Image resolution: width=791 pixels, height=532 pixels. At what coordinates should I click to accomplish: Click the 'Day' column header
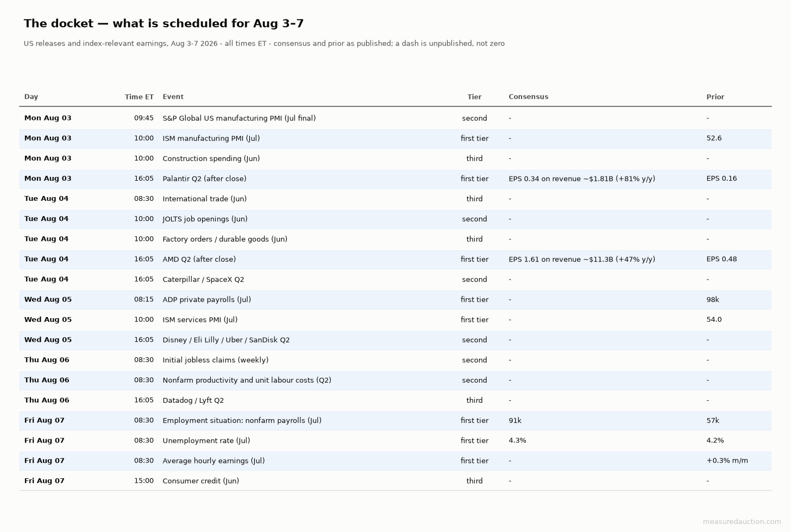[x=31, y=97]
